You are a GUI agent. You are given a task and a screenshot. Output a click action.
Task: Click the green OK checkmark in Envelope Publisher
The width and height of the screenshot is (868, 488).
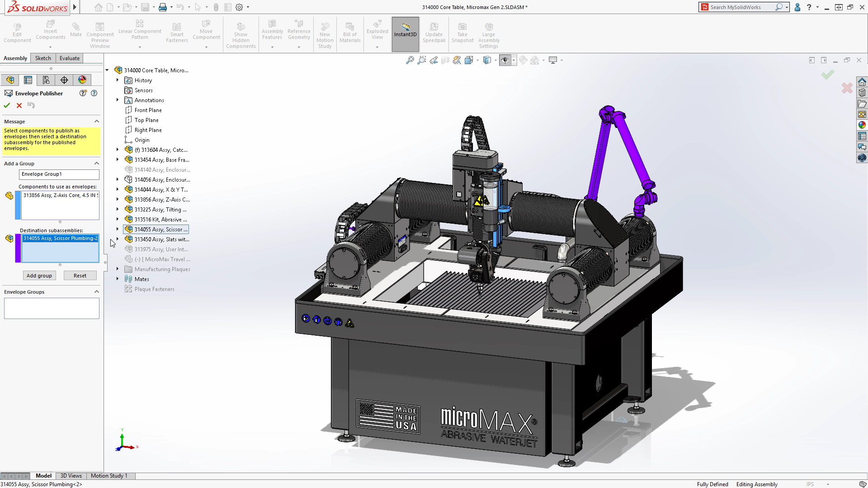7,105
